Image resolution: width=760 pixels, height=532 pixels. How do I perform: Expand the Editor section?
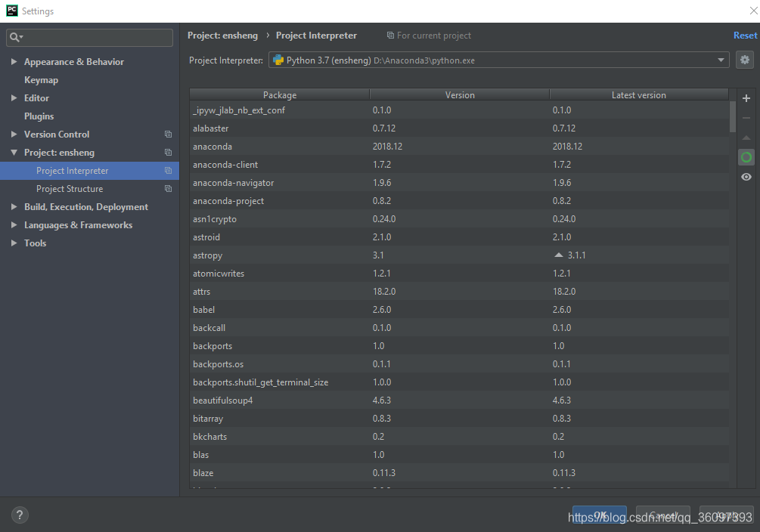click(x=14, y=98)
